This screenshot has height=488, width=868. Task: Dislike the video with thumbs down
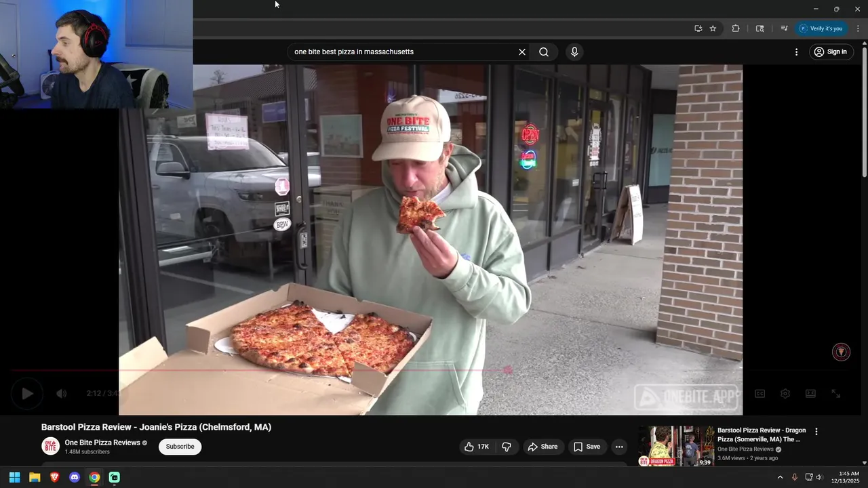(x=507, y=447)
